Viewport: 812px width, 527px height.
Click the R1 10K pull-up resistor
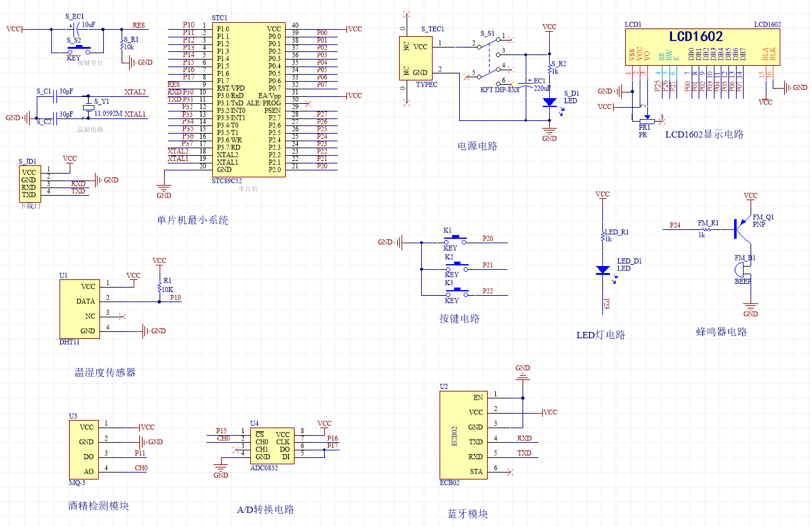[x=158, y=287]
